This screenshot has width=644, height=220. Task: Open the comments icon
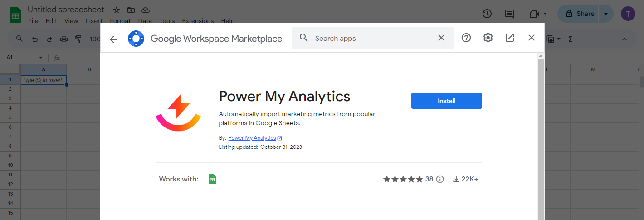(509, 14)
